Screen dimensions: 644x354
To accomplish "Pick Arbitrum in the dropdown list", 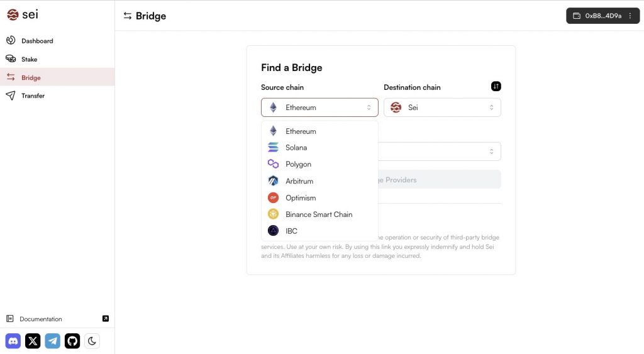I will tap(299, 181).
